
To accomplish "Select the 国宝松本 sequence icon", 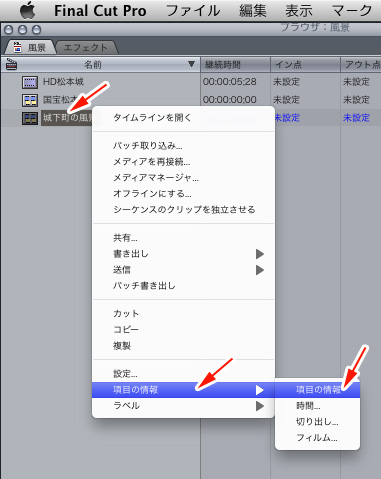I will 30,100.
